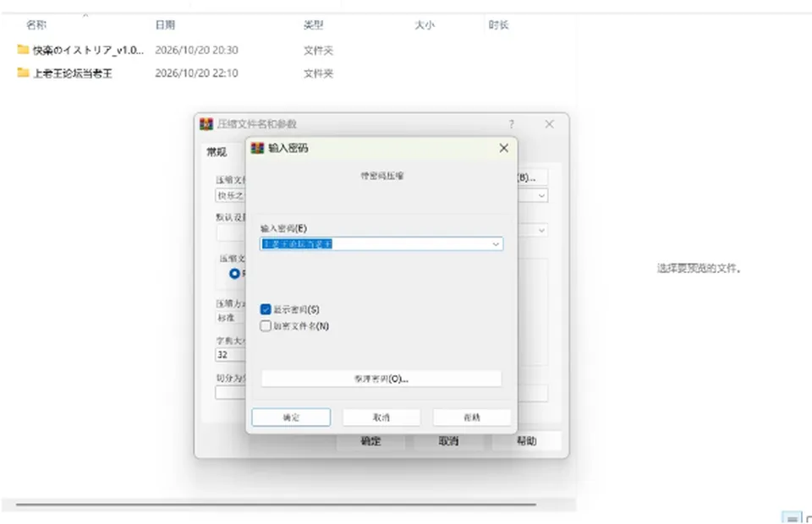Screen dimensions: 812x524
Task: Uncheck the 显示密码(S) checkbox
Action: pyautogui.click(x=266, y=309)
